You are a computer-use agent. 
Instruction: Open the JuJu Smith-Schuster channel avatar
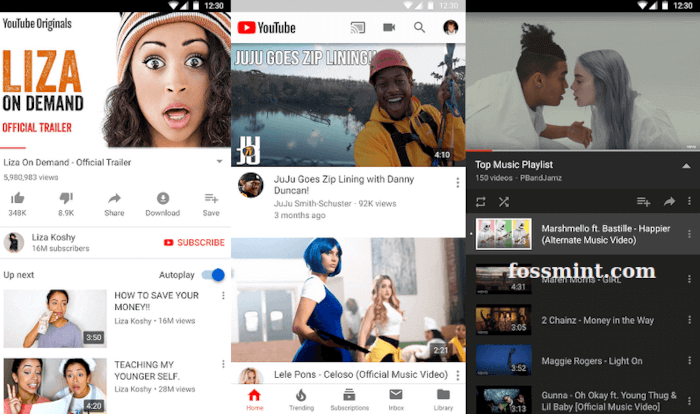click(250, 185)
